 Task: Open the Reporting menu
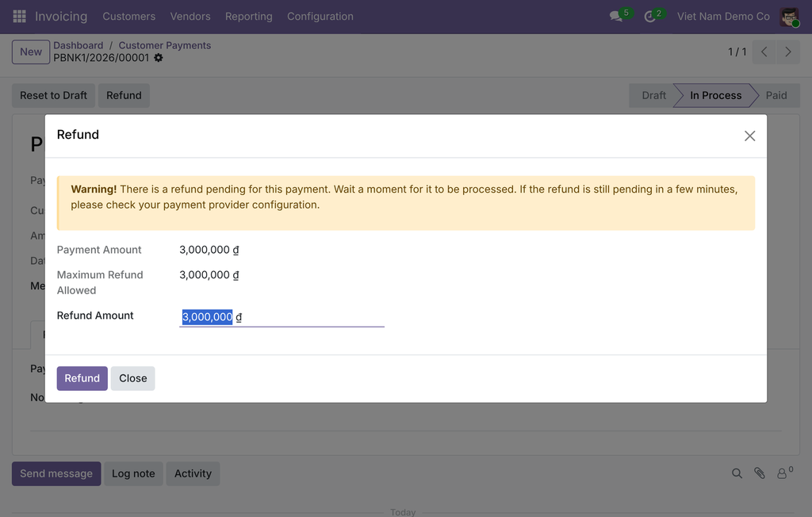248,17
